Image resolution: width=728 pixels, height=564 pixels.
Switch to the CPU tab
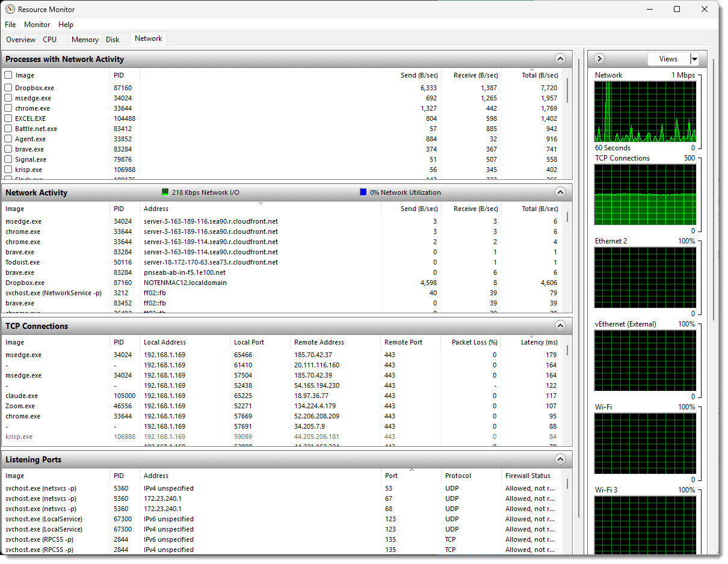point(50,40)
